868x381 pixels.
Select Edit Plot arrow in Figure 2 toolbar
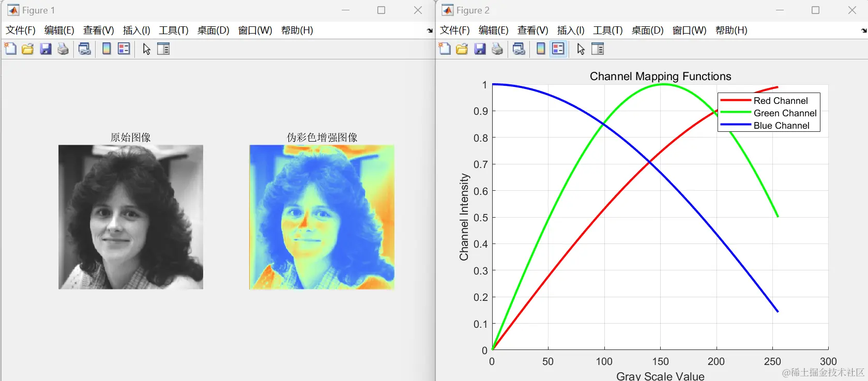pyautogui.click(x=581, y=49)
